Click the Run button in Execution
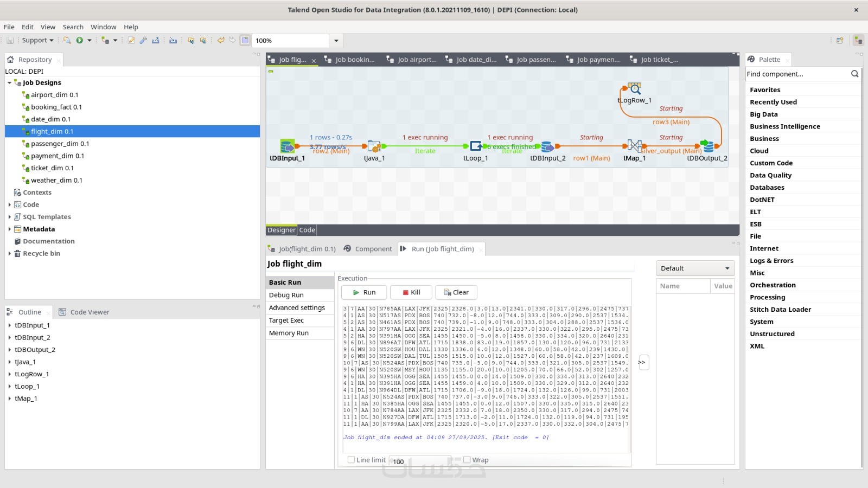 coord(364,292)
